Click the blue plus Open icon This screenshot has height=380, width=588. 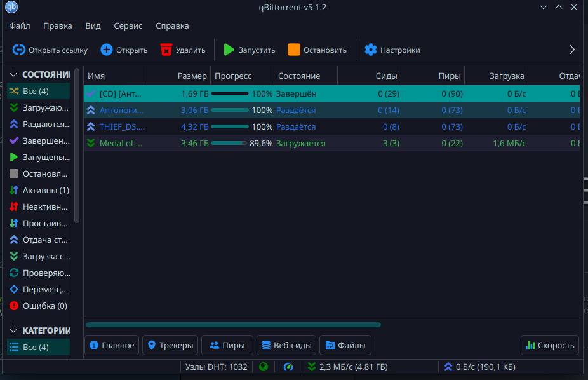107,50
